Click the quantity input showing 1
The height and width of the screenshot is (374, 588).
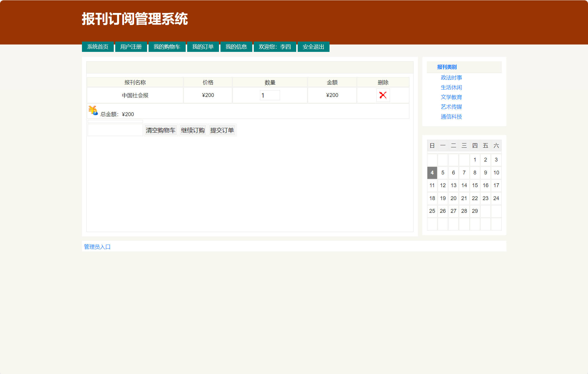click(270, 95)
